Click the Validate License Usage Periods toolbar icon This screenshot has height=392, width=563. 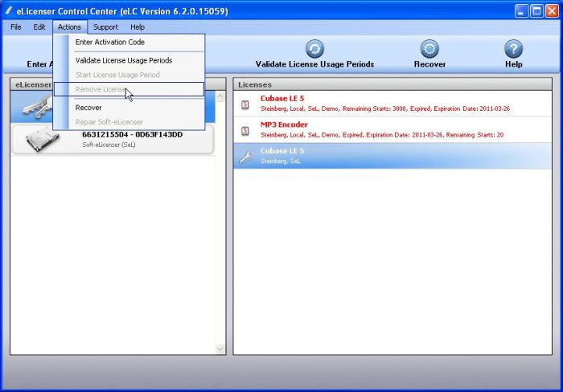click(315, 49)
